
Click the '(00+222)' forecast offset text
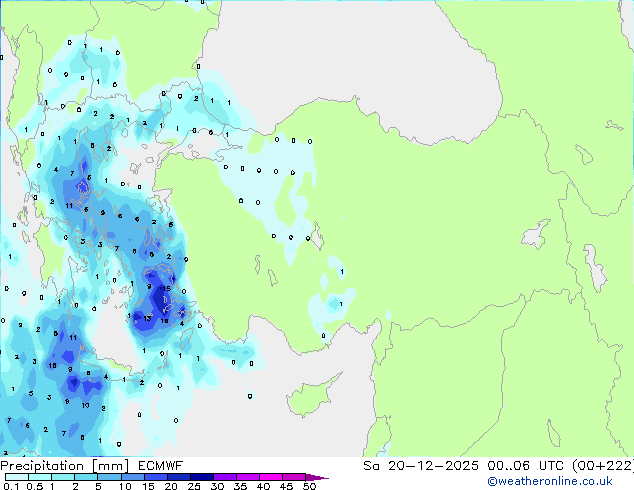point(603,466)
